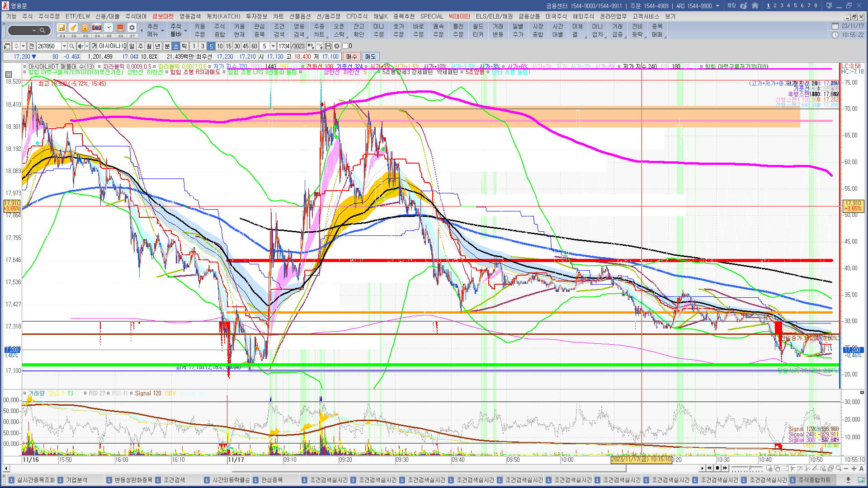Open the 주식툴바 dropdown
This screenshot has height=488, width=868.
tap(176, 31)
